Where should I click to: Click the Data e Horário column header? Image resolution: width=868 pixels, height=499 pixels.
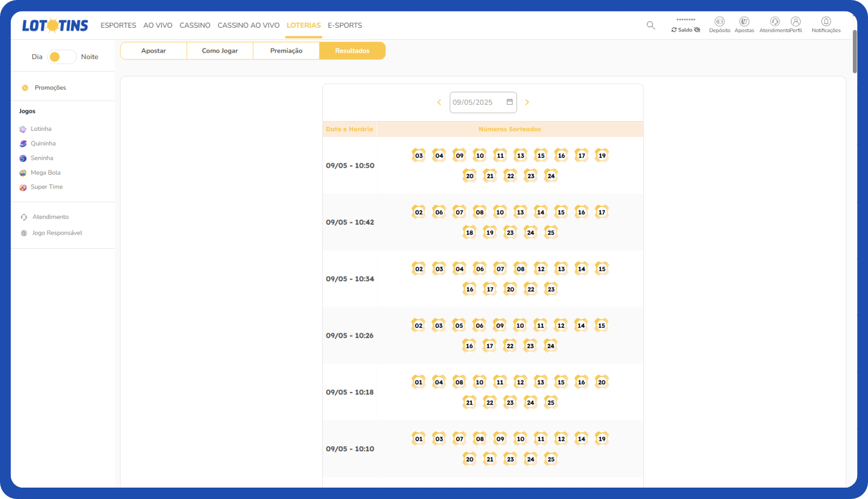(x=349, y=129)
